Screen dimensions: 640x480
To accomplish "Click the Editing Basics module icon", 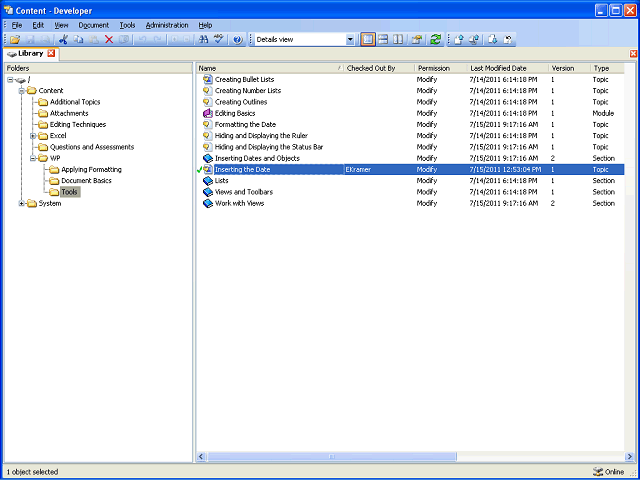I will pyautogui.click(x=208, y=113).
